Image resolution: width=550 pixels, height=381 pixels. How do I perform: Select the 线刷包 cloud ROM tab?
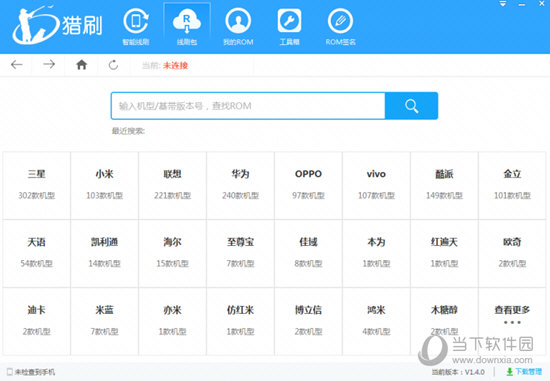pos(187,28)
